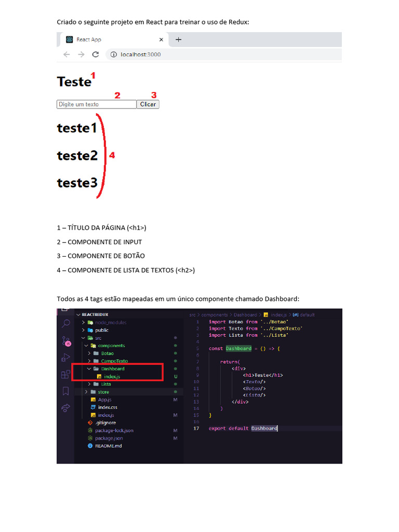This screenshot has height=532, width=399.
Task: Click the localhost:3000 address bar
Action: pyautogui.click(x=224, y=54)
